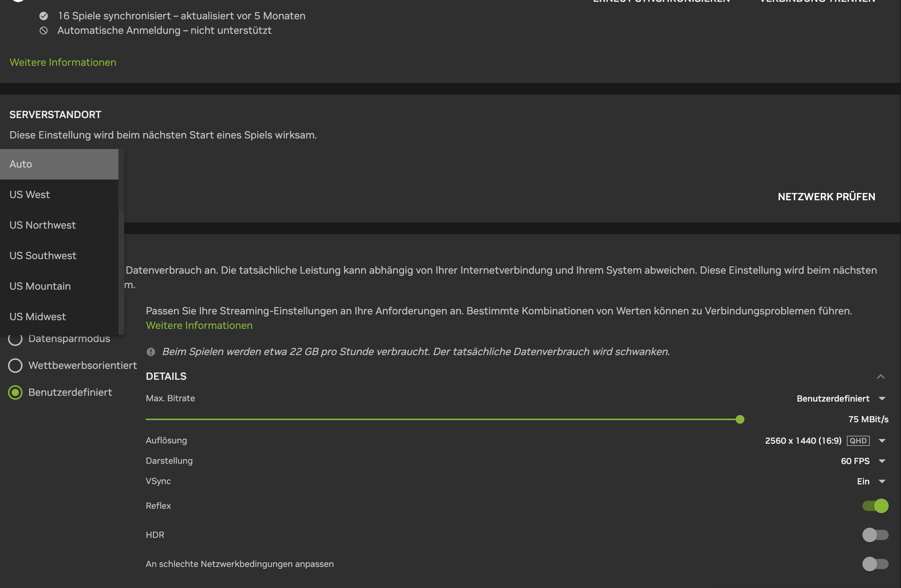Click the auto-login not supported icon
Image resolution: width=901 pixels, height=588 pixels.
point(44,31)
